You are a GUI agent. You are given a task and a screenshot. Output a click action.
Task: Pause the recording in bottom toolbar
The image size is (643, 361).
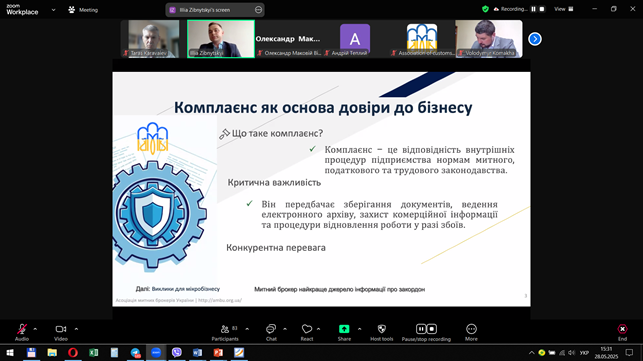pos(421,329)
